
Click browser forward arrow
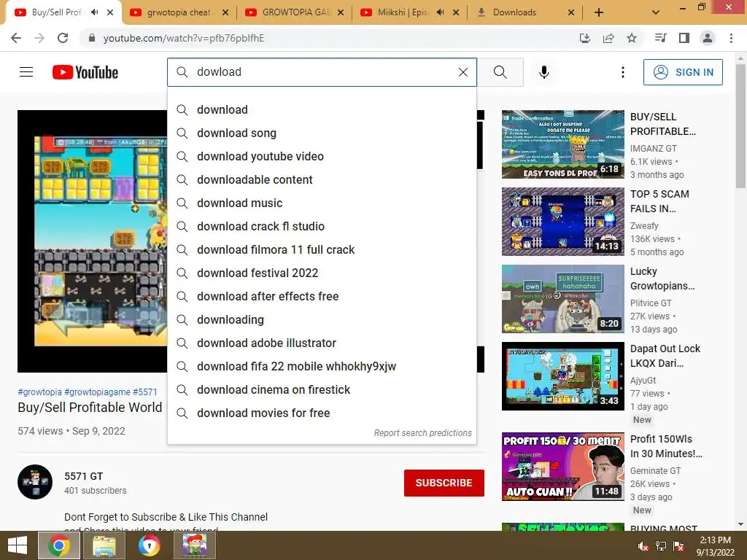point(39,38)
